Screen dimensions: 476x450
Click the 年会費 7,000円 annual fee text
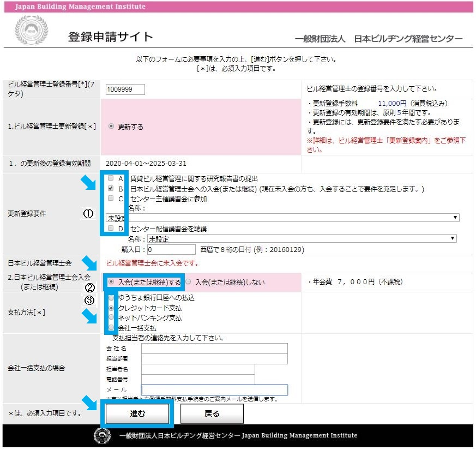pos(357,282)
